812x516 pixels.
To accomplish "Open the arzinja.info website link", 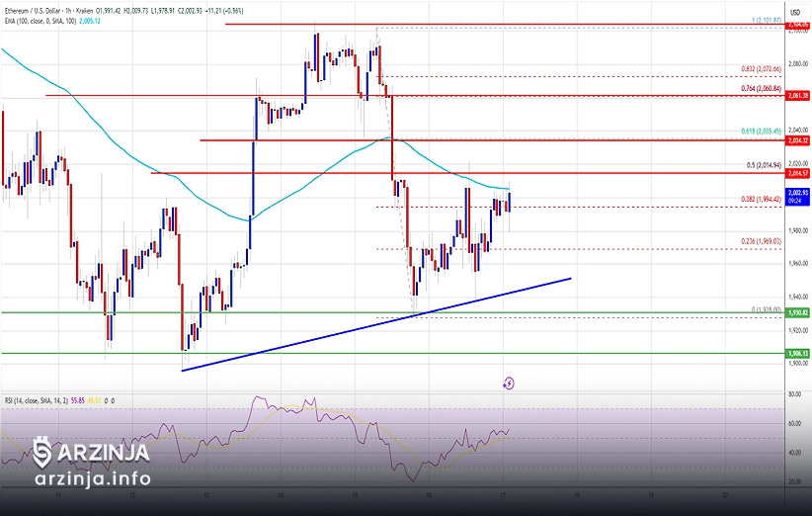I will [x=91, y=479].
